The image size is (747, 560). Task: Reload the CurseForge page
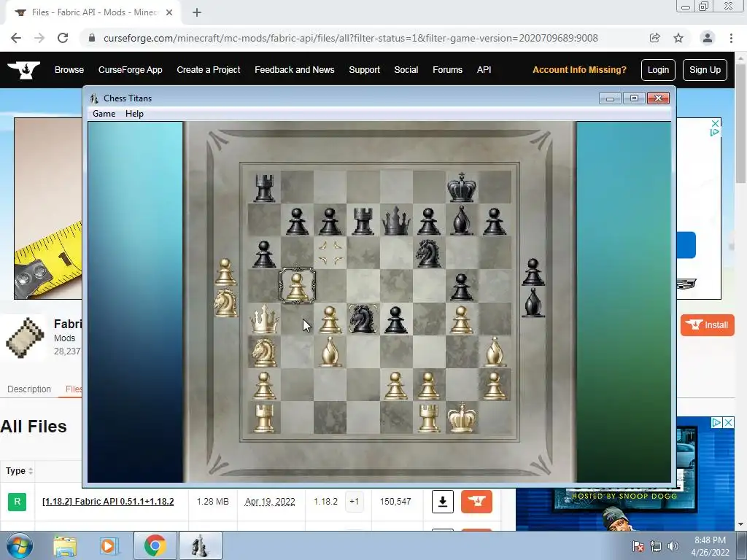coord(63,38)
